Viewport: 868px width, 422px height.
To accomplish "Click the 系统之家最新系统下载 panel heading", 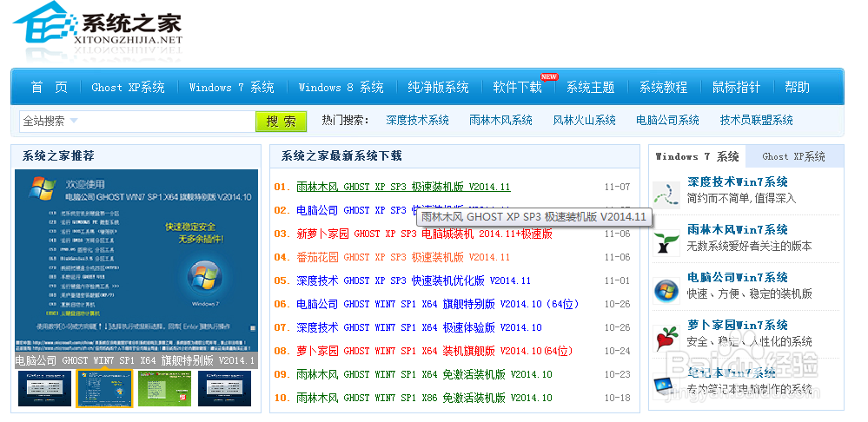I will pos(341,156).
